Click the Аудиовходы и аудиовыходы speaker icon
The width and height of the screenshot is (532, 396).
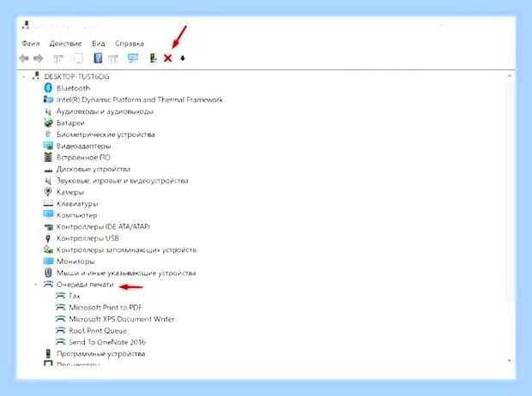48,111
